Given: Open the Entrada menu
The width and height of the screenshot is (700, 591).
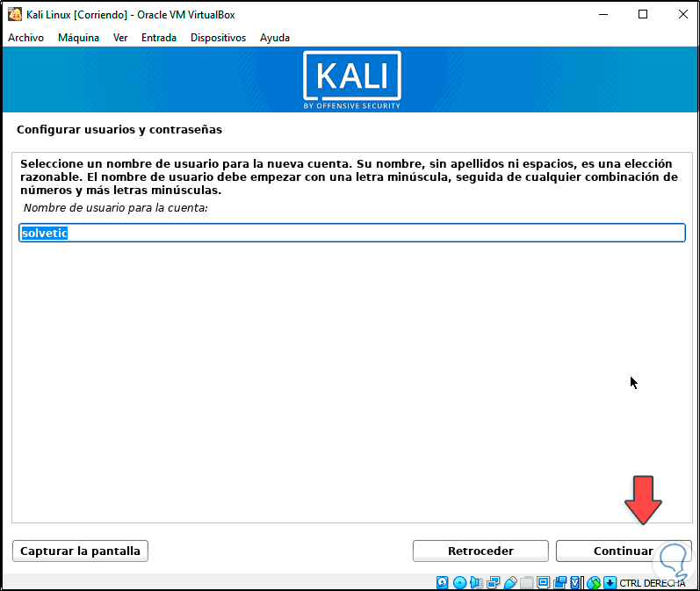Looking at the screenshot, I should (159, 38).
